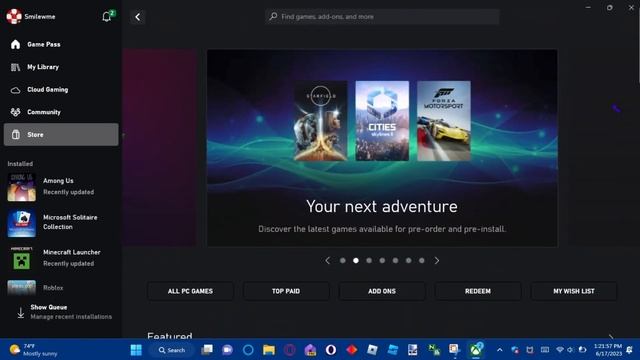Jump to seventh carousel dot
Viewport: 640px width, 360px height.
[422, 260]
